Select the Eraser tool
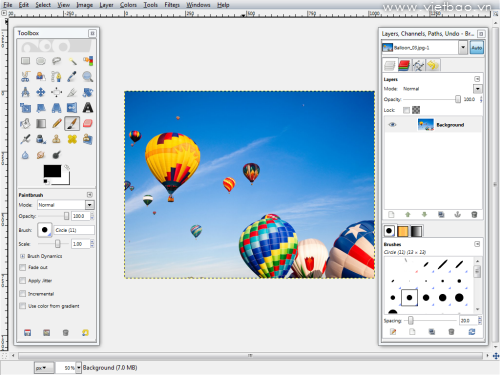This screenshot has width=500, height=375. point(88,123)
